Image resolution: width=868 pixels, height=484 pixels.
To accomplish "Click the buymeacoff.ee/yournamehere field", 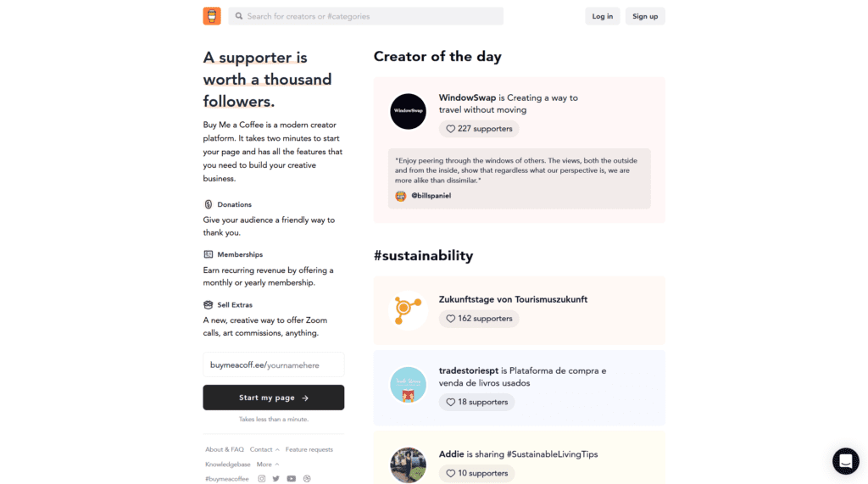I will (x=274, y=365).
